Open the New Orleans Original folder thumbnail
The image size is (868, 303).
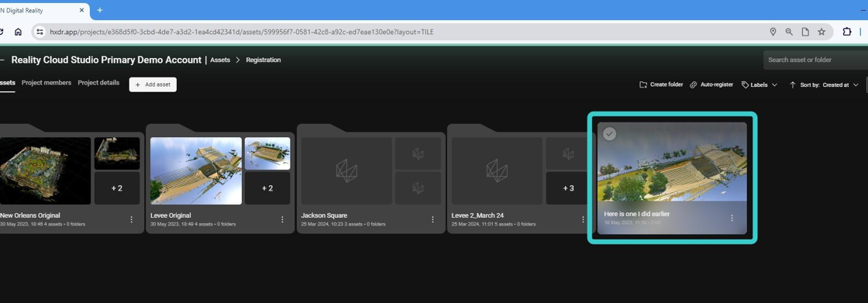[x=46, y=170]
